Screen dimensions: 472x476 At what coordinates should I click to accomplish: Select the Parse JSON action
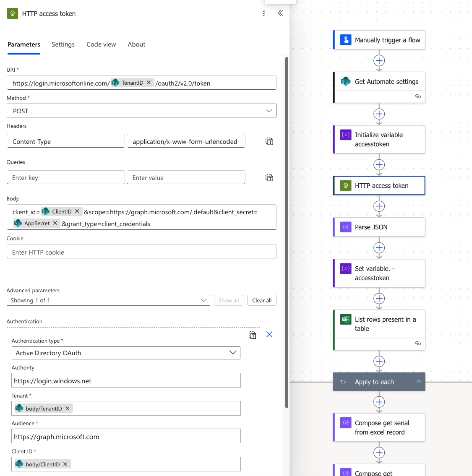pyautogui.click(x=379, y=227)
